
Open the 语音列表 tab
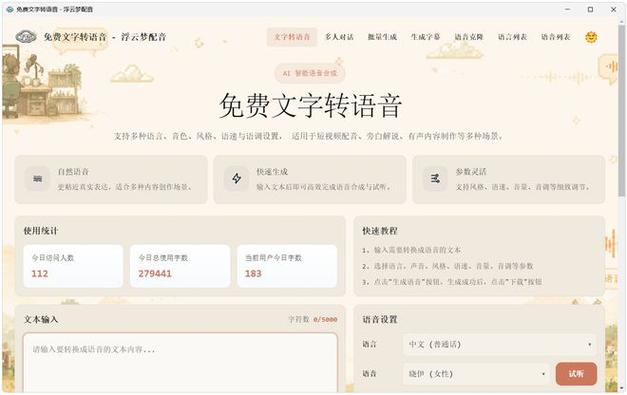555,37
